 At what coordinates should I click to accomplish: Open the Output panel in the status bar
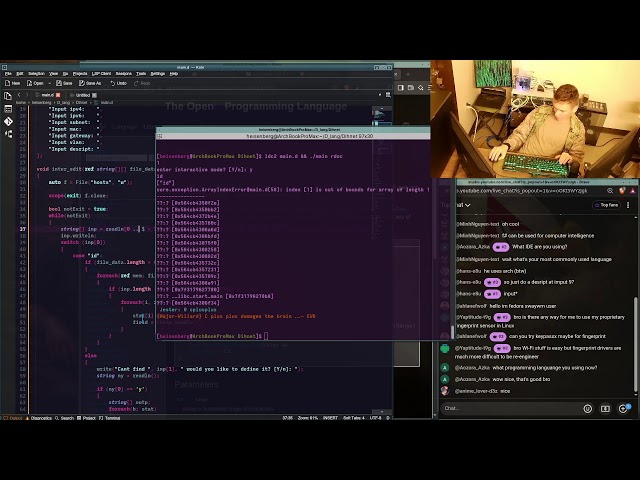tap(13, 418)
